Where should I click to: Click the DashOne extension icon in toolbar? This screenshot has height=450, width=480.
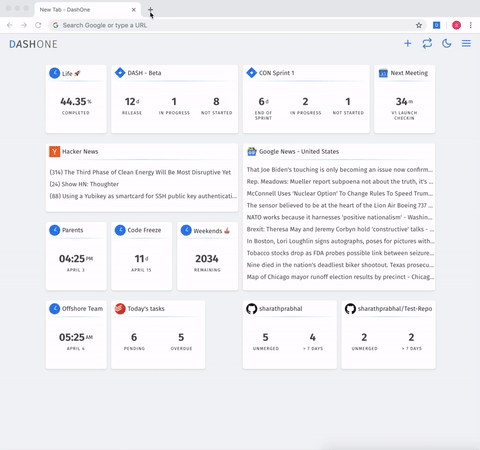[436, 25]
